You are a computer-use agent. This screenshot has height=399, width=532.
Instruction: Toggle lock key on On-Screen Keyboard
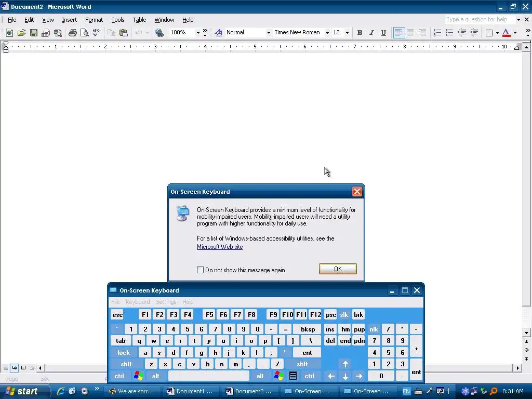[x=124, y=353]
